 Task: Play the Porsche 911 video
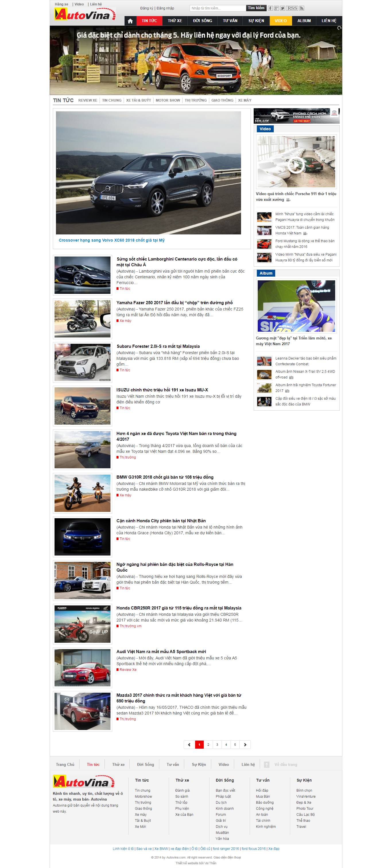296,165
